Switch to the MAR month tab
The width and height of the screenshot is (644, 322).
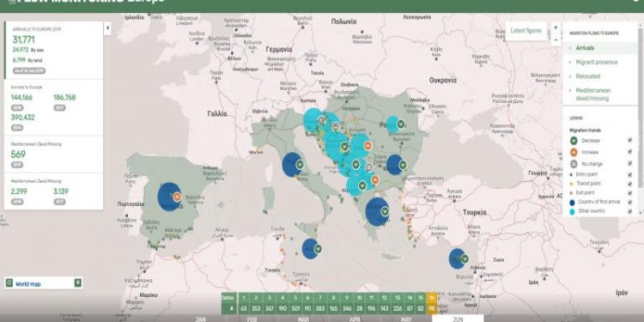coord(303,319)
